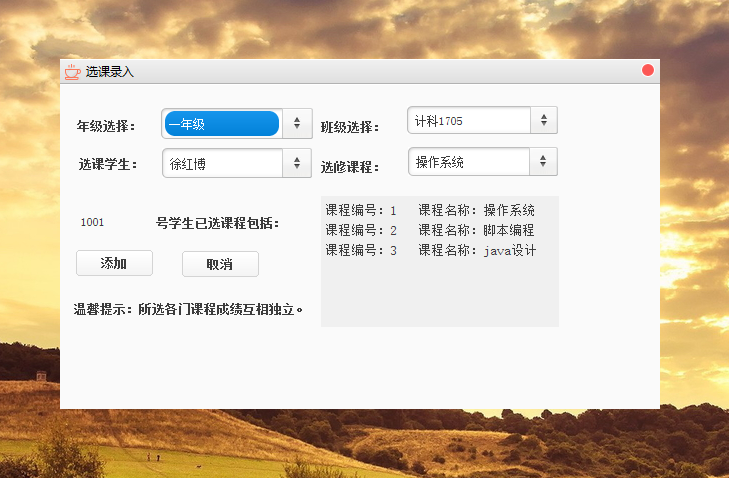729x478 pixels.
Task: Open the 班级选择 dropdown showing 计科1705
Action: [482, 120]
